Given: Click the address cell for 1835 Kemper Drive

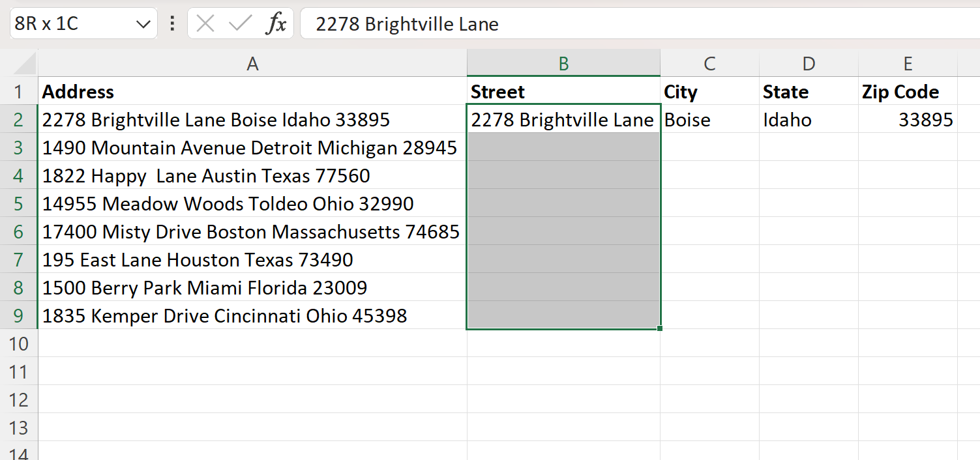Looking at the screenshot, I should click(251, 315).
